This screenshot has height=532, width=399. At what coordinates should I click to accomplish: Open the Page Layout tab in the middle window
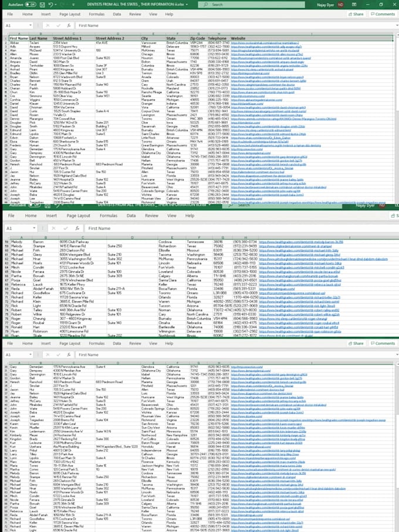pos(79,215)
